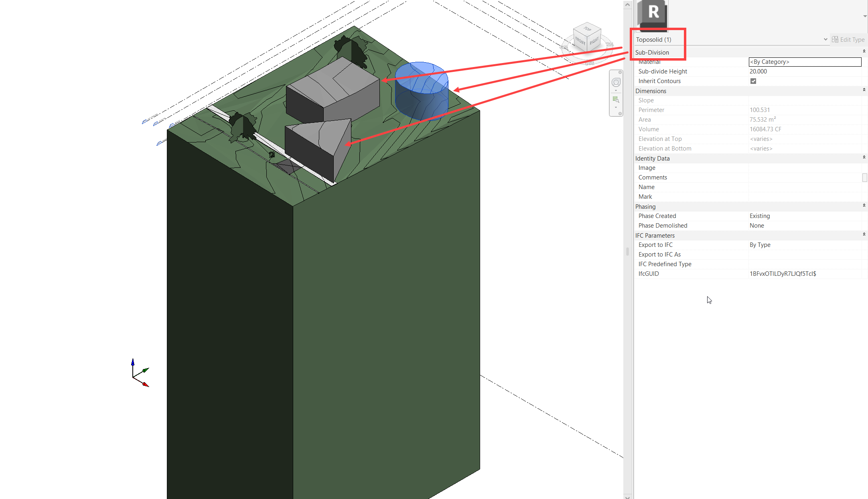Image resolution: width=868 pixels, height=499 pixels.
Task: Open the Zoom tool options arrow
Action: point(616,107)
